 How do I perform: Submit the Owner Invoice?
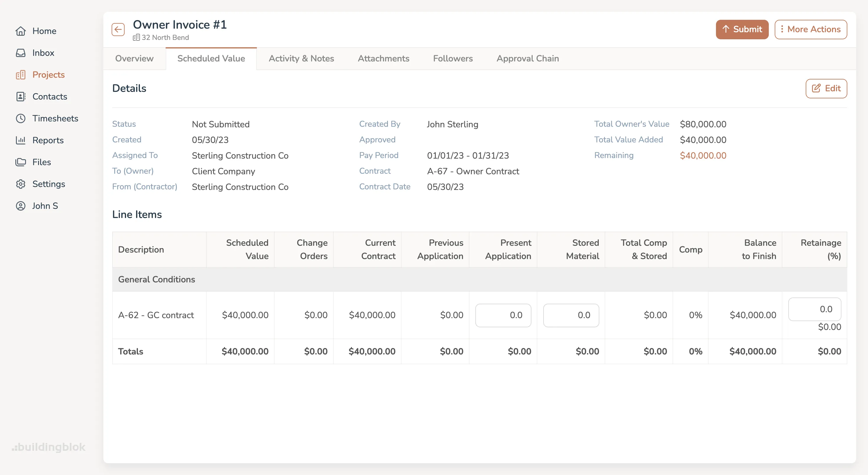(742, 29)
